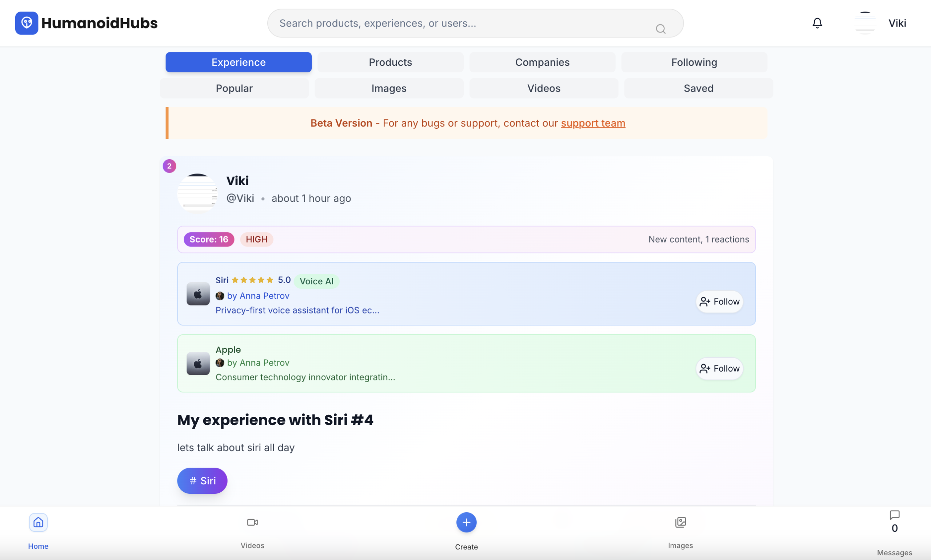This screenshot has height=560, width=931.
Task: Switch to the Experience tab
Action: click(x=239, y=62)
